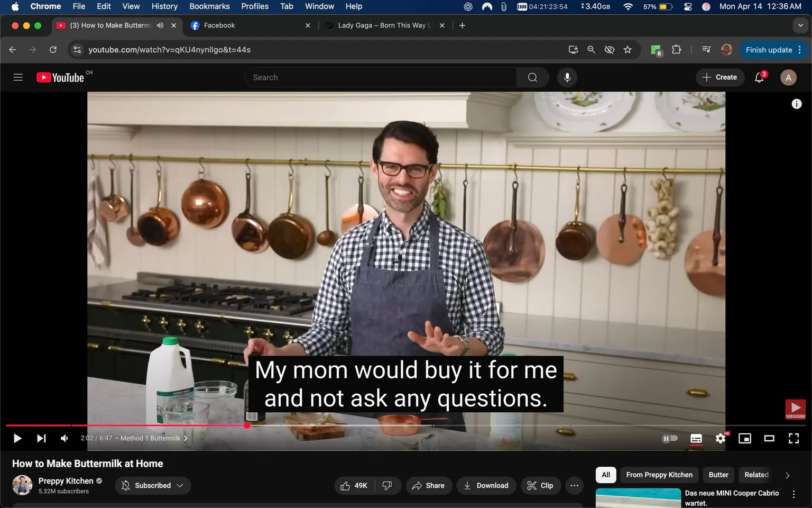Open subtitles with the closed captions icon
The width and height of the screenshot is (812, 508).
click(x=696, y=438)
